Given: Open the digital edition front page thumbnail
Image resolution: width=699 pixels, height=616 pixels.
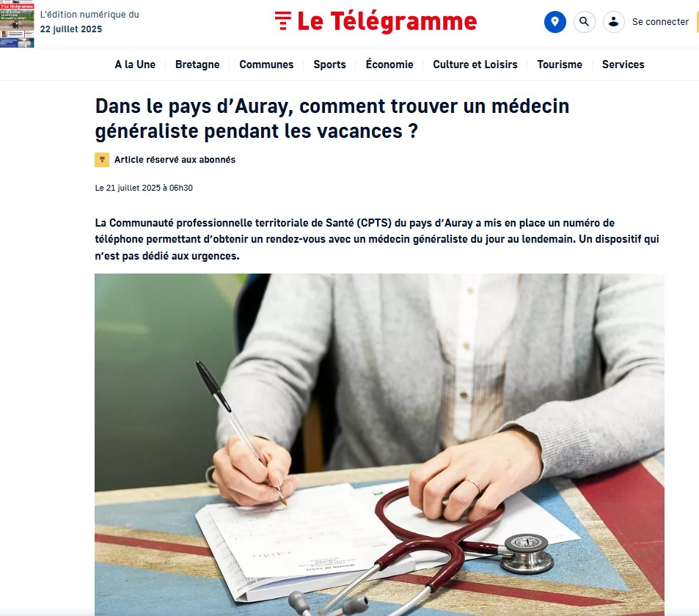Looking at the screenshot, I should point(17,23).
